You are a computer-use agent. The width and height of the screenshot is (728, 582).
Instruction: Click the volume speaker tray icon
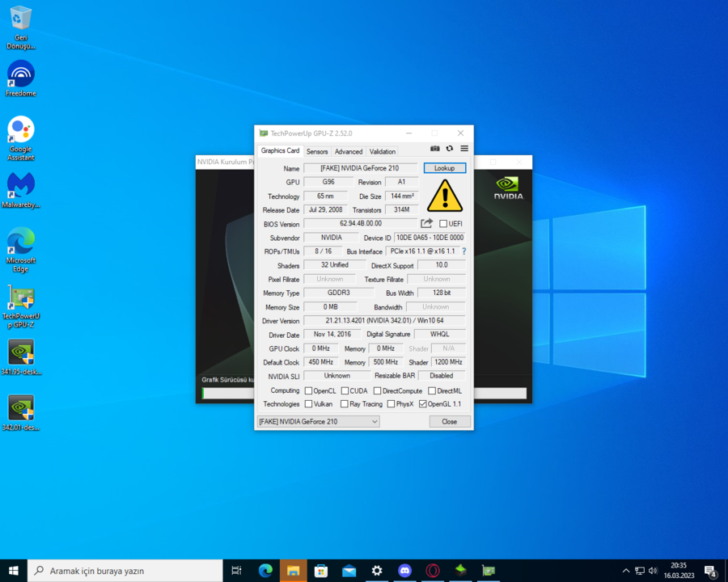tap(653, 571)
